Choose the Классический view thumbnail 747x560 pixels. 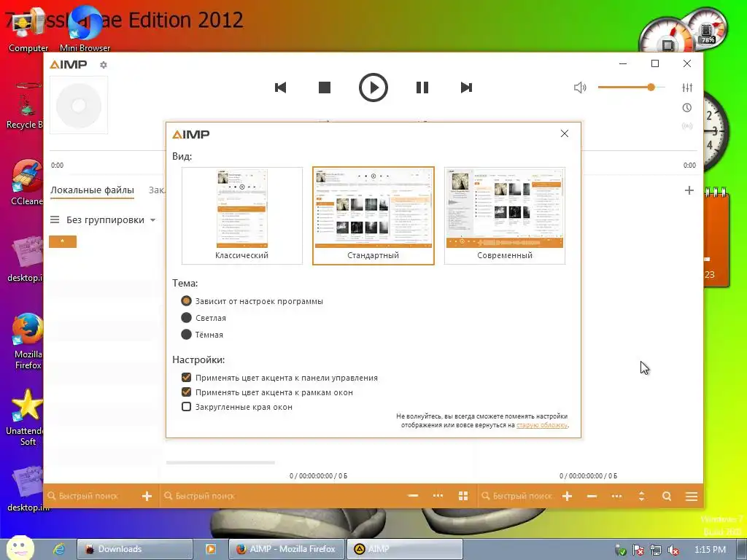pos(242,216)
